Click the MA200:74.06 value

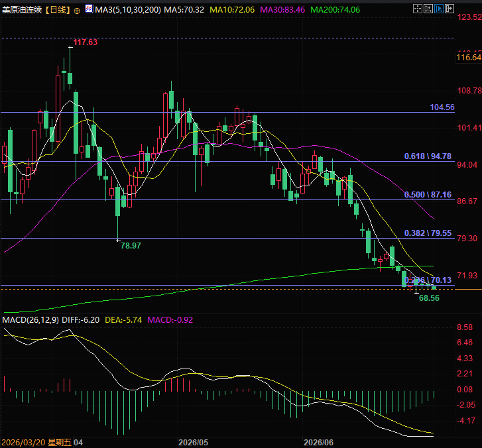(x=335, y=10)
